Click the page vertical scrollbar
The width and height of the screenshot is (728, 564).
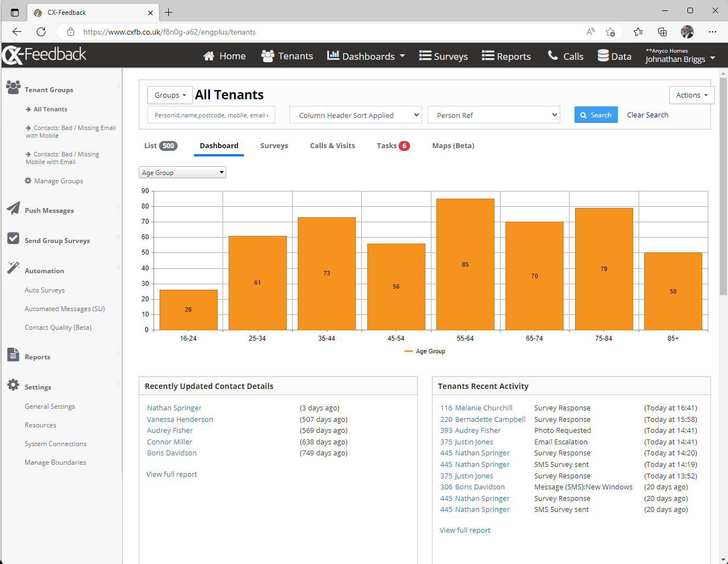click(x=723, y=187)
